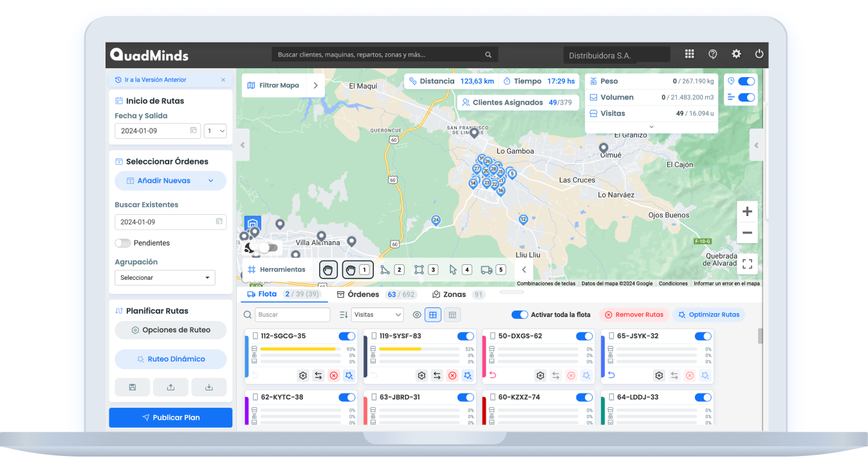Viewport: 868px width, 463px height.
Task: Open settings gear in top bar
Action: [x=736, y=55]
